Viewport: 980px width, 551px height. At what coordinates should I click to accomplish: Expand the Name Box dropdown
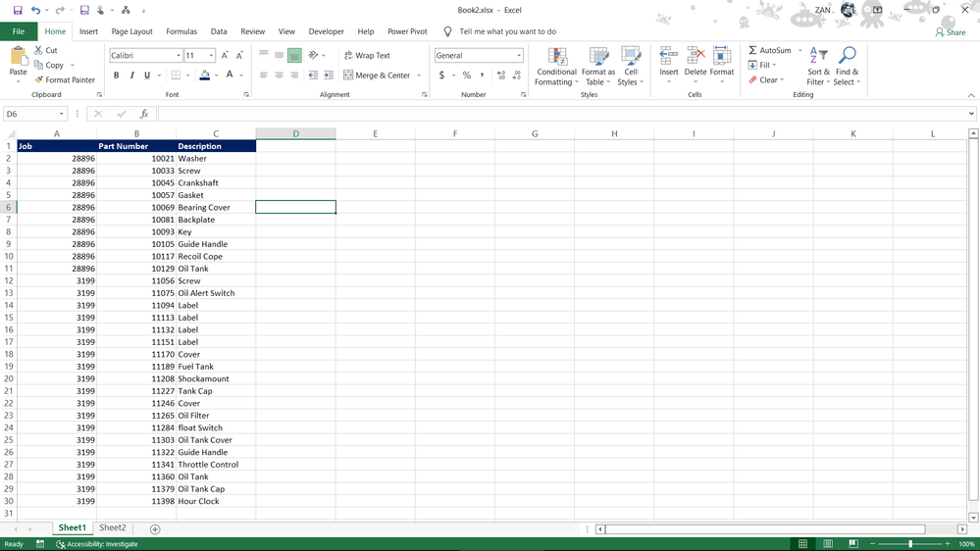click(61, 114)
